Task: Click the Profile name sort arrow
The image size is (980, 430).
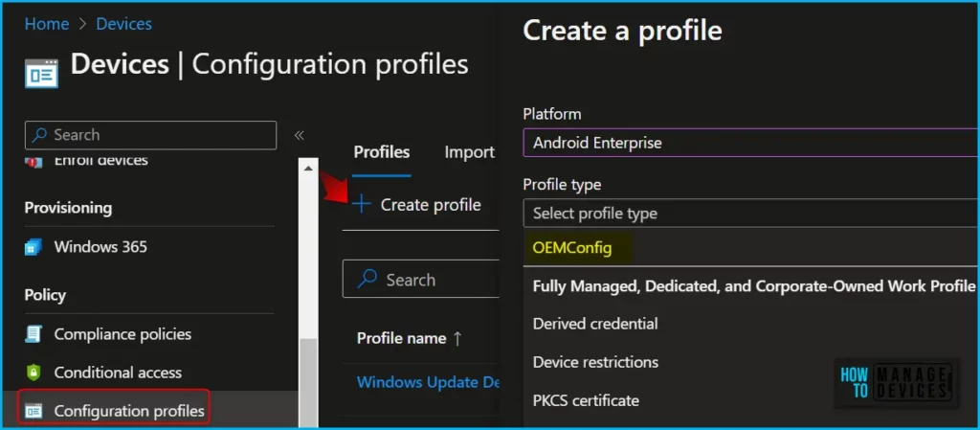Action: [457, 339]
